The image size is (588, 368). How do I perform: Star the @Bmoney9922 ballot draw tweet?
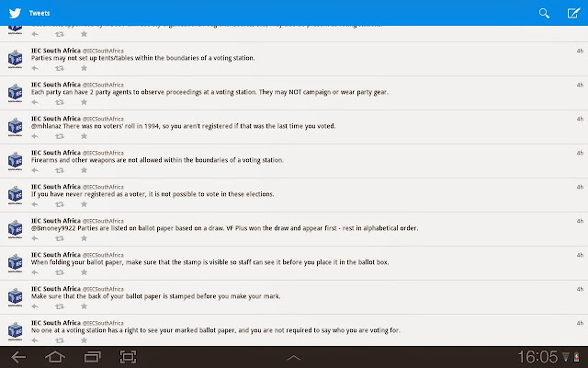84,238
